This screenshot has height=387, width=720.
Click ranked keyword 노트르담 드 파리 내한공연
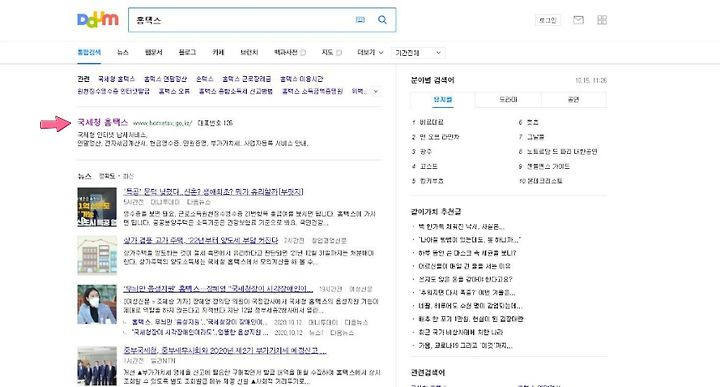(562, 151)
